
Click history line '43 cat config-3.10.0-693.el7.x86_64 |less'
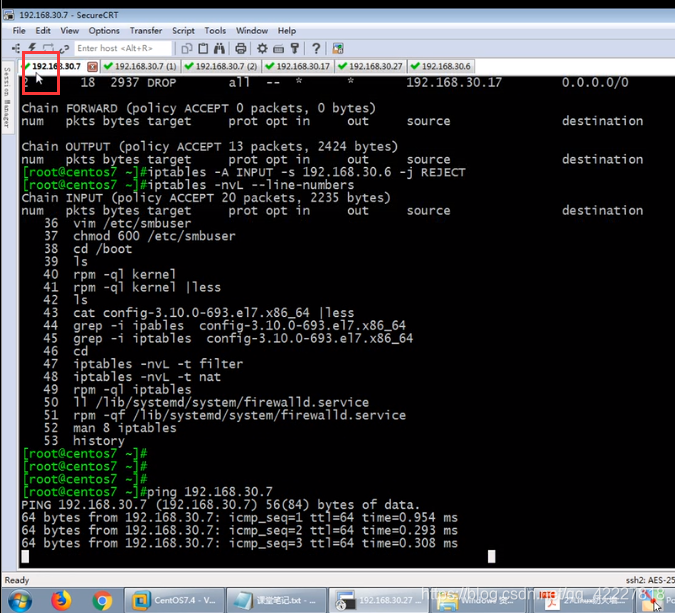point(198,313)
